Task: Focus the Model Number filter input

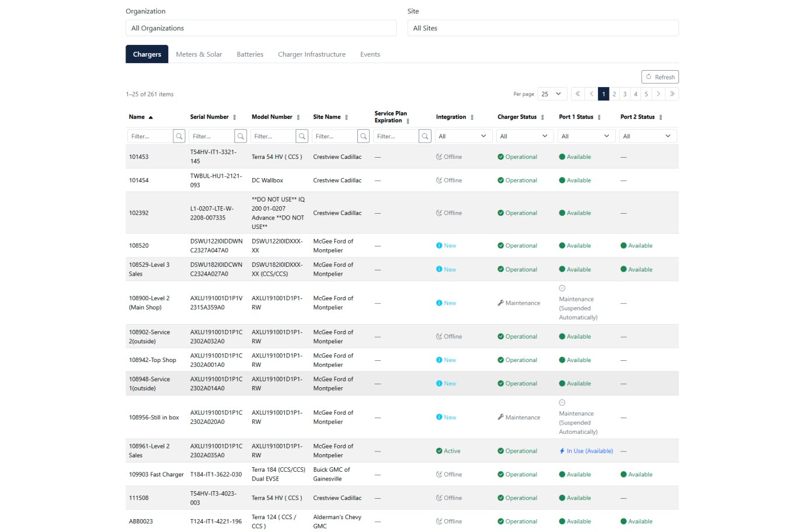Action: pos(273,136)
